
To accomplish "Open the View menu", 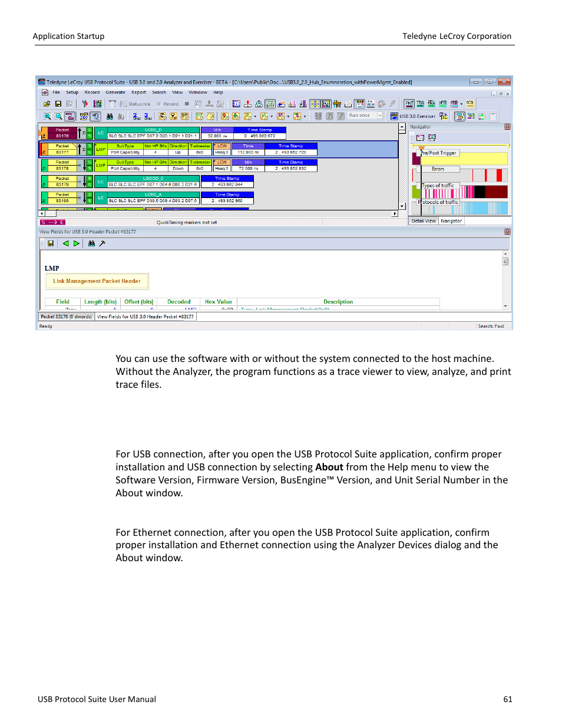I will point(177,93).
